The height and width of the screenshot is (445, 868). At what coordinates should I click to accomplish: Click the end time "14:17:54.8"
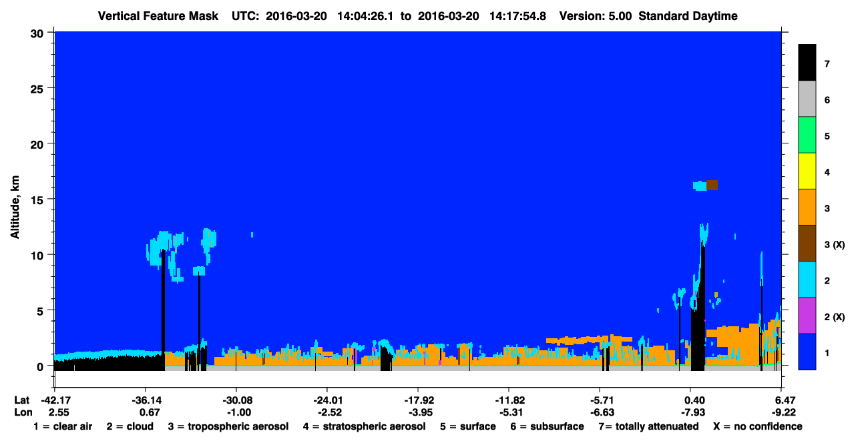click(x=517, y=16)
